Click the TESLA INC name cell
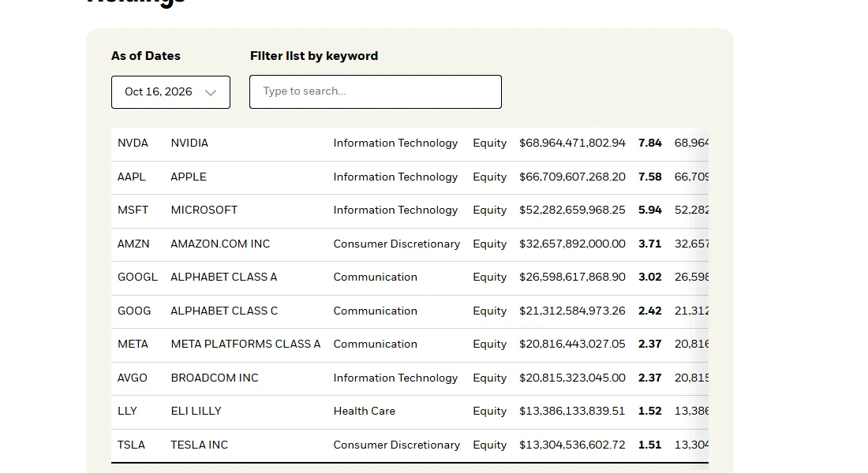Viewport: 868px width, 473px height. [x=200, y=445]
